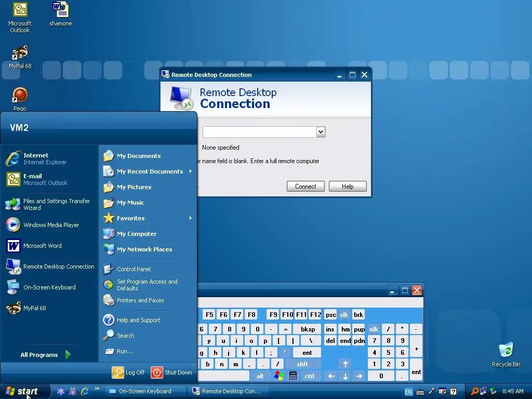532x399 pixels.
Task: Click the magnifier icon in system tray
Action: pyautogui.click(x=475, y=391)
